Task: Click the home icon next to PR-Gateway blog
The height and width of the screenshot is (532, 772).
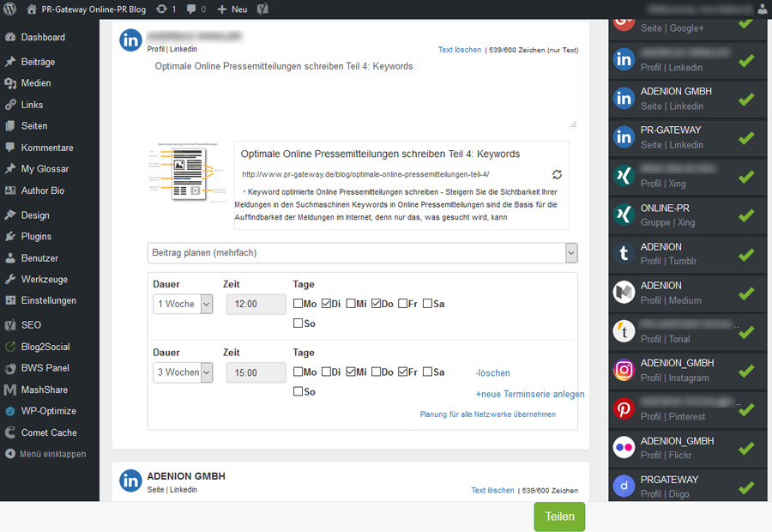Action: (x=32, y=9)
